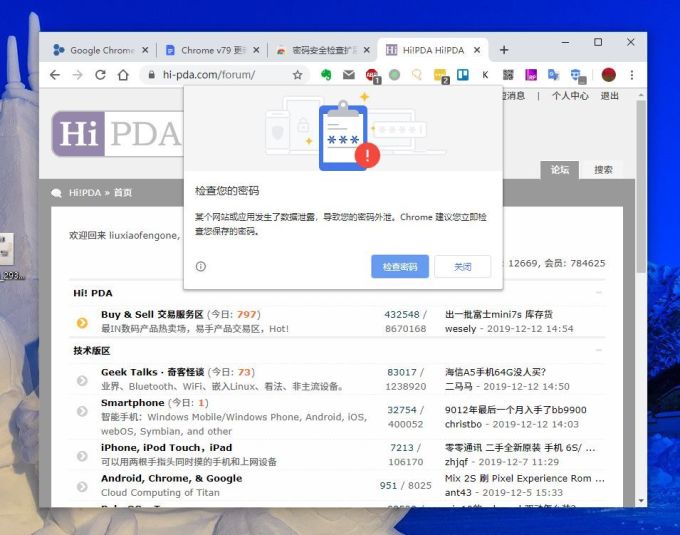Close the 密码安全检查 tab

pos(367,50)
